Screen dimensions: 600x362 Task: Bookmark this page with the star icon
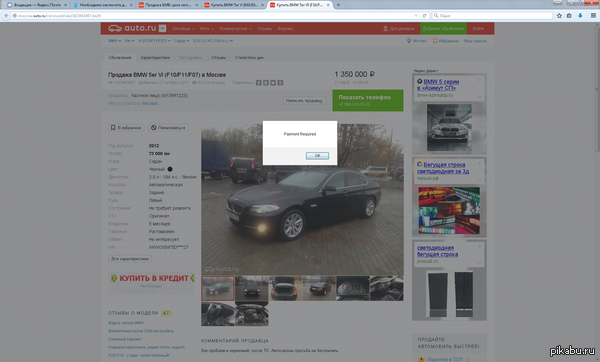pyautogui.click(x=559, y=16)
